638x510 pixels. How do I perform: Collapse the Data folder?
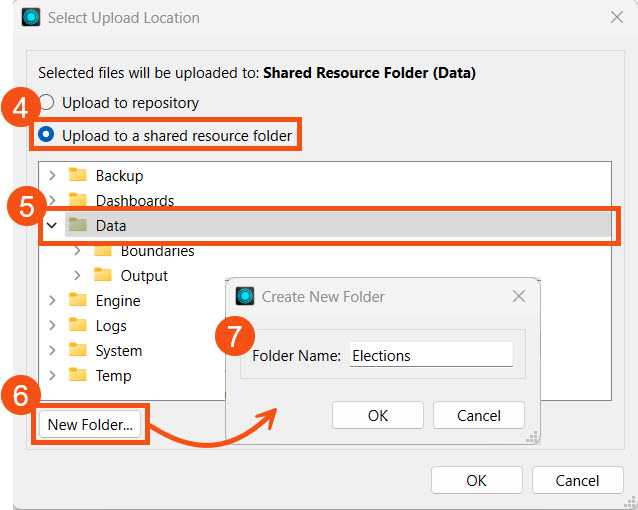(x=52, y=226)
